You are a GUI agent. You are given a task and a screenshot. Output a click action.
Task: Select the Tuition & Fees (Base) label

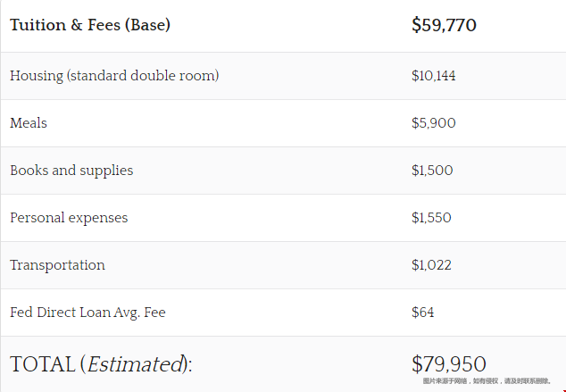pos(90,25)
